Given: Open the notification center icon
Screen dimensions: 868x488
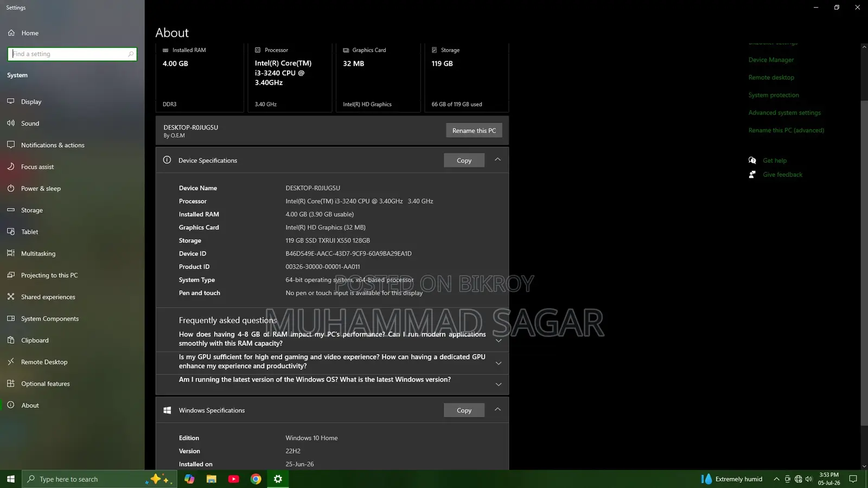Looking at the screenshot, I should (x=853, y=479).
